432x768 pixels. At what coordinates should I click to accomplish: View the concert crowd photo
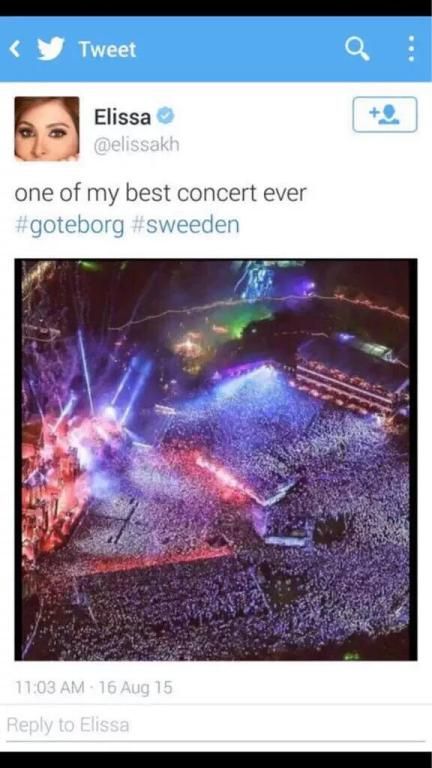(216, 460)
